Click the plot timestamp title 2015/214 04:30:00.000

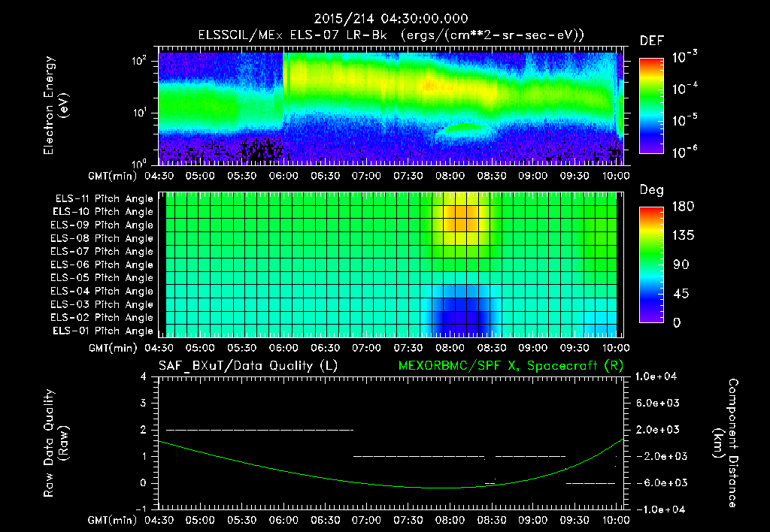click(x=391, y=19)
